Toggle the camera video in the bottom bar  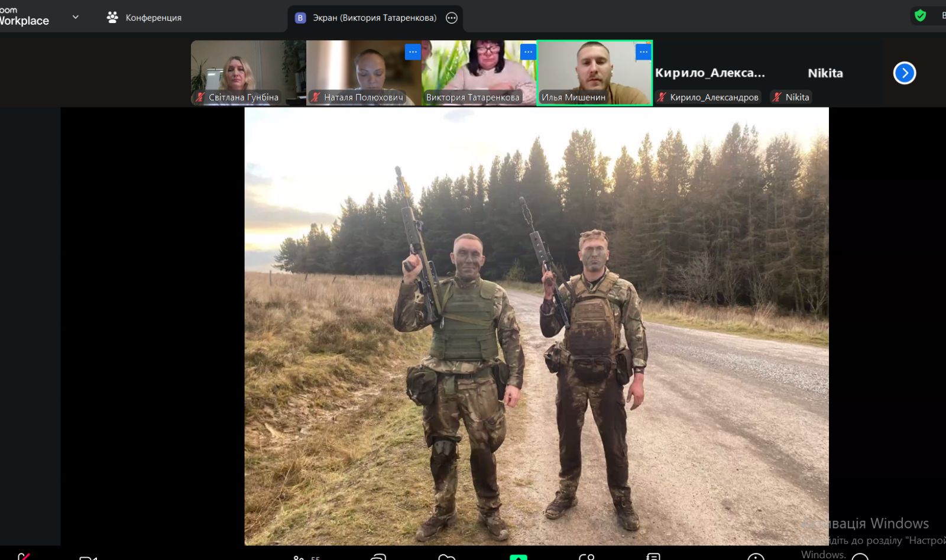[88, 557]
